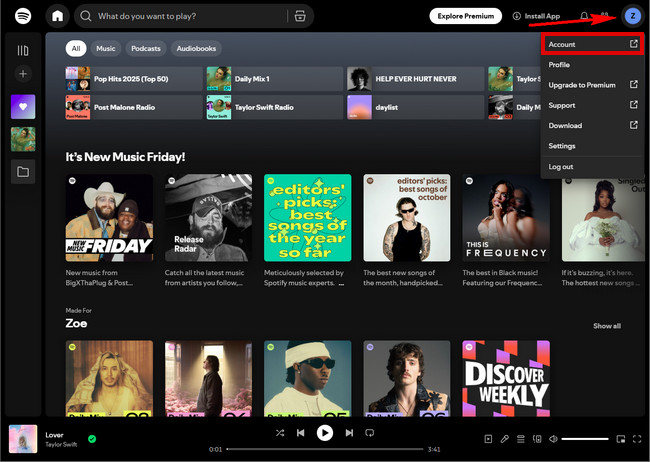Open the Now Playing view icon
The image size is (650, 462).
[x=488, y=439]
